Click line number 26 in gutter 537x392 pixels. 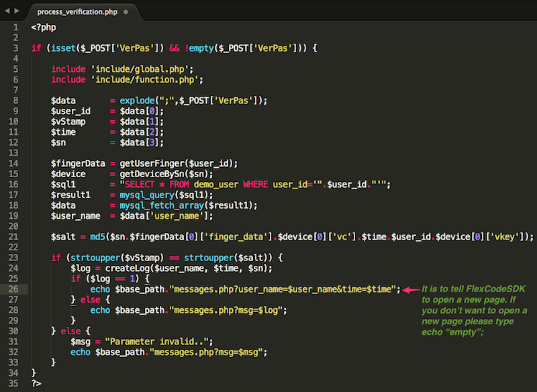pos(13,289)
